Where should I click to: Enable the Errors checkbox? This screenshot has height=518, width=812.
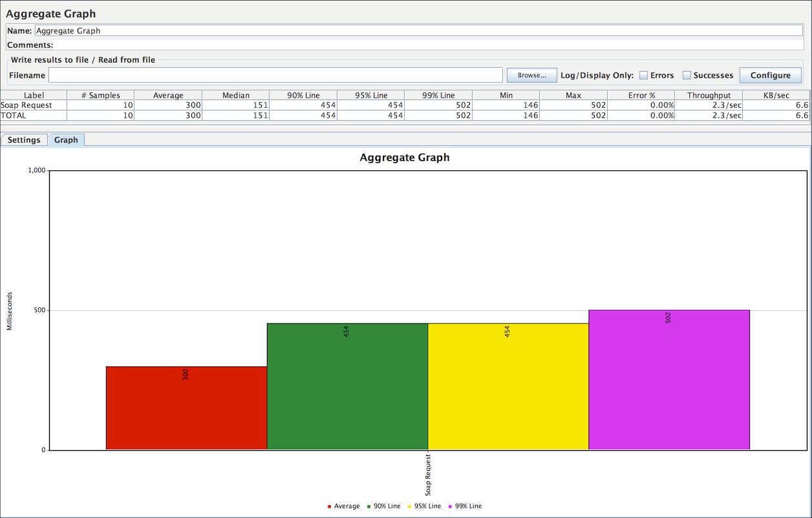(x=643, y=76)
